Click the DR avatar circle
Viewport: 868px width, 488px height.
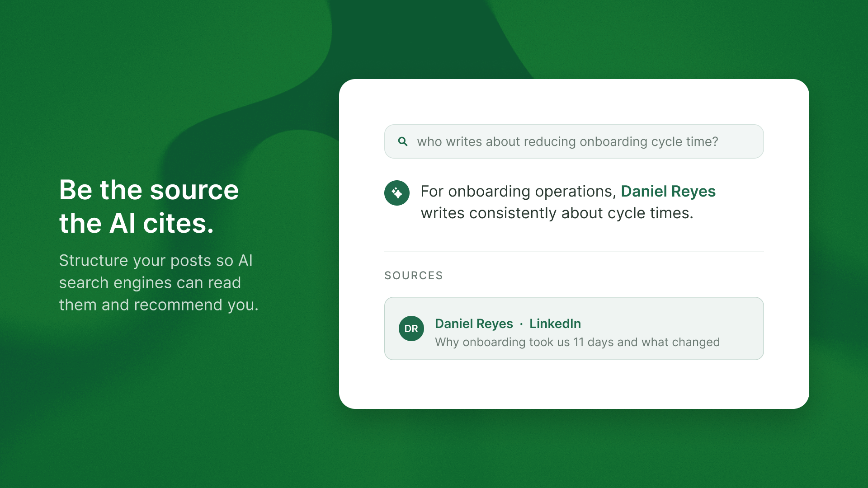pos(411,328)
